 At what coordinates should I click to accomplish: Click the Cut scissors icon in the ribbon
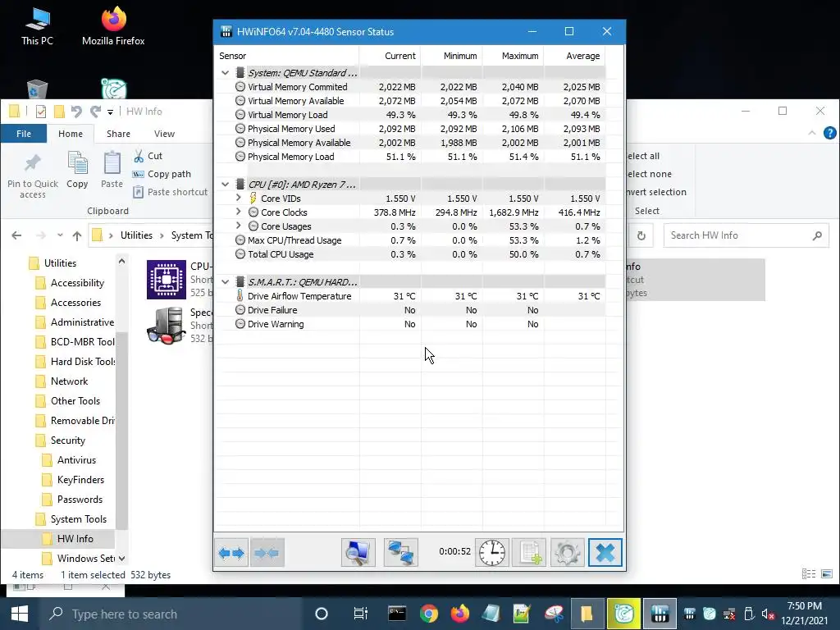139,156
